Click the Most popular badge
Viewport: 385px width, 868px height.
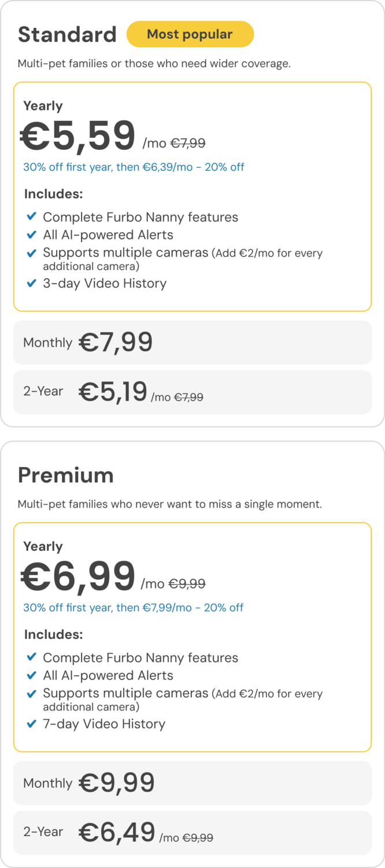point(190,34)
